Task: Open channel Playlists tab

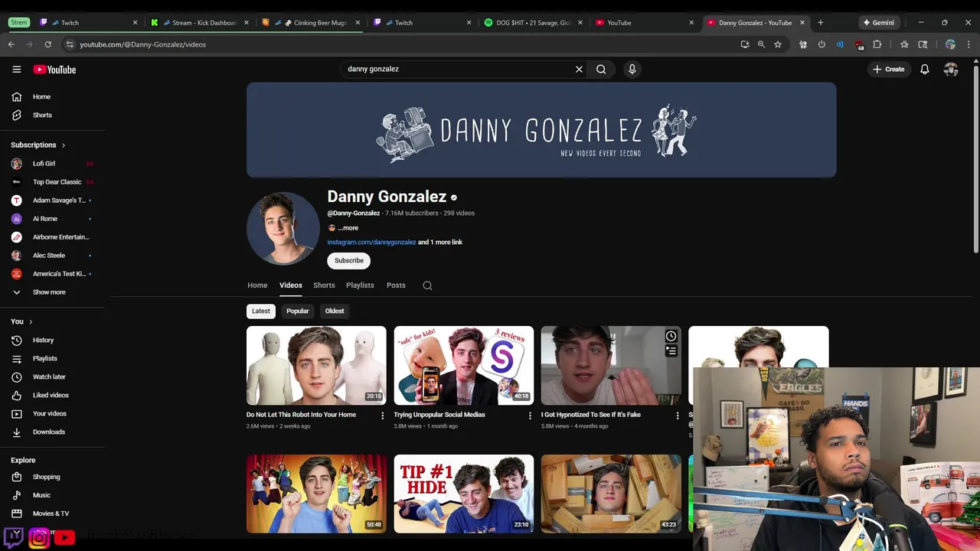Action: click(360, 285)
